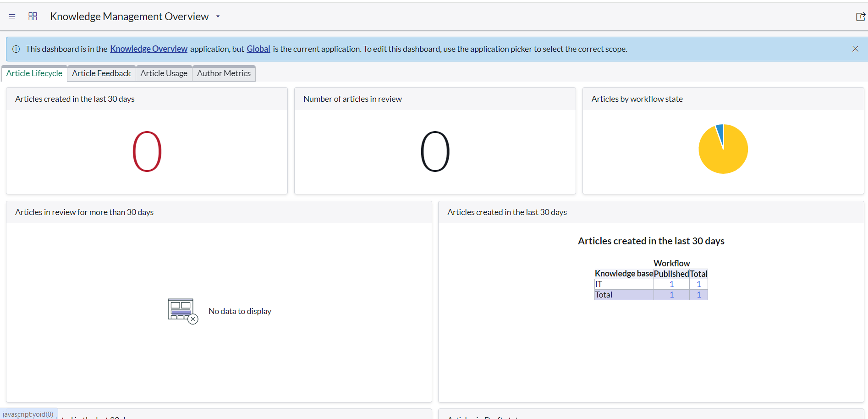Screen dimensions: 868x419
Task: Open the IT Published count link in the table
Action: (x=671, y=284)
